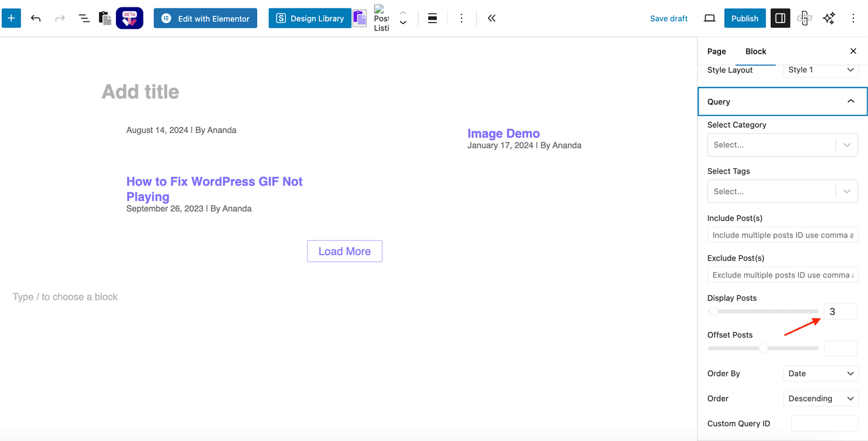
Task: Open the document overview panel
Action: point(84,18)
